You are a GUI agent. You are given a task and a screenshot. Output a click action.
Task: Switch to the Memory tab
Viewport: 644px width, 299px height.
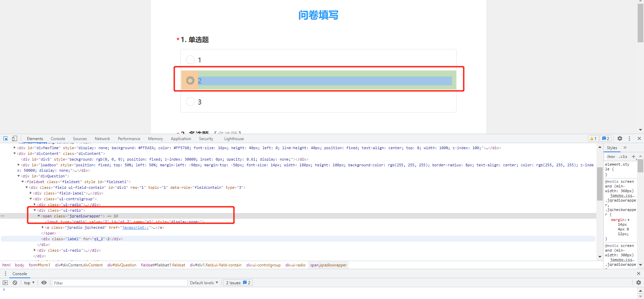point(156,138)
